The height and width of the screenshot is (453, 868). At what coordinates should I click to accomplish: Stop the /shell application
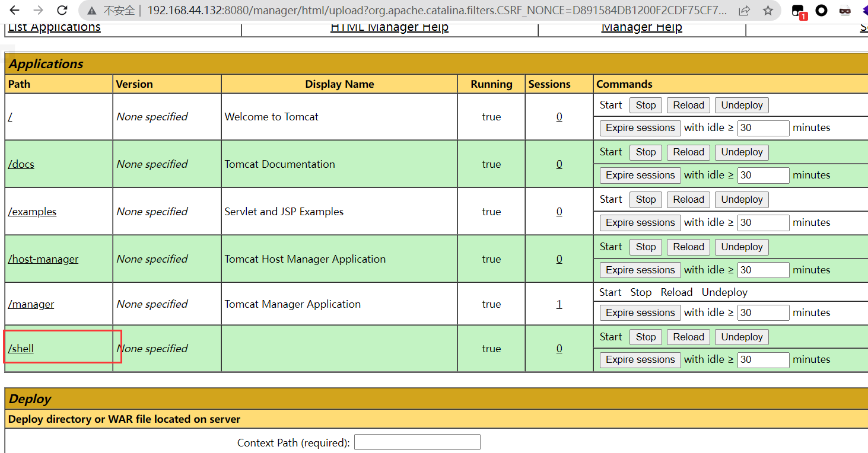tap(646, 337)
